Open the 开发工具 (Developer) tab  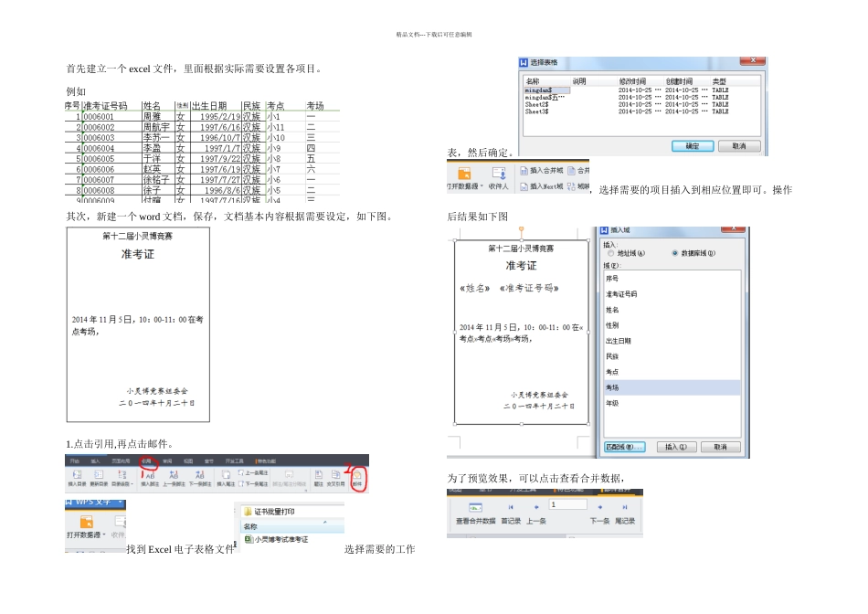coord(234,460)
